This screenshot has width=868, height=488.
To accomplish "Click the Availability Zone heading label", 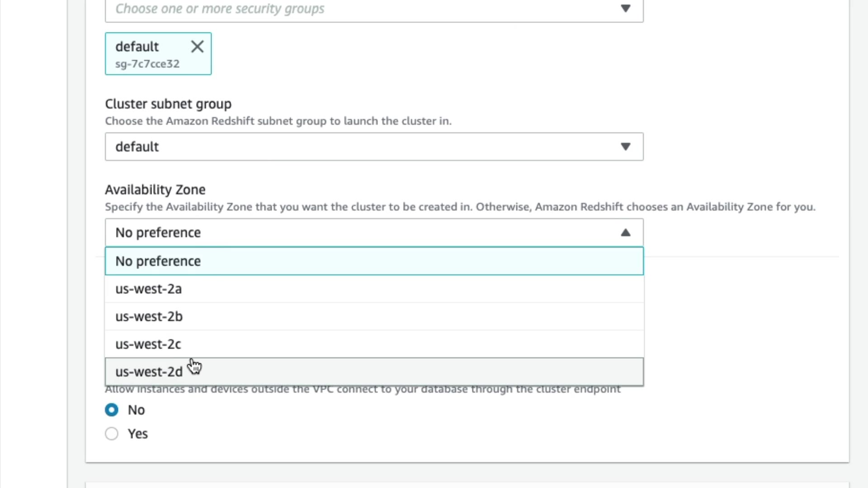I will [155, 190].
